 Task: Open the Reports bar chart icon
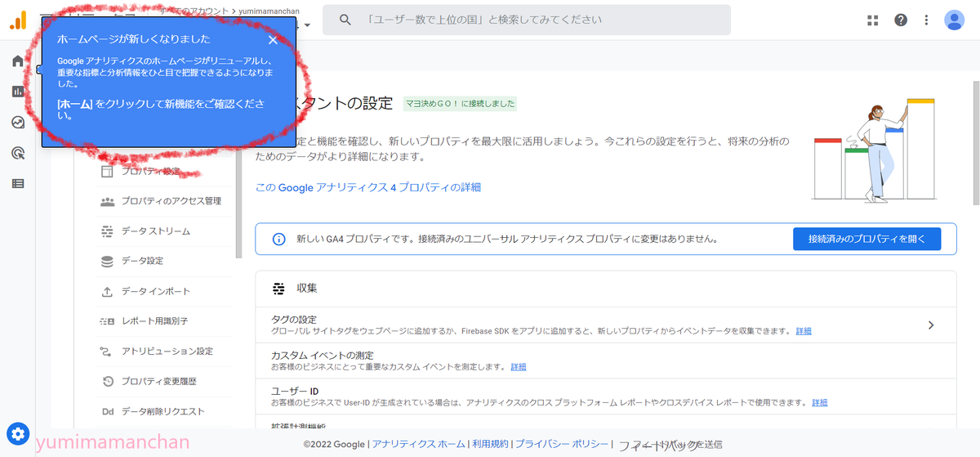(x=18, y=92)
